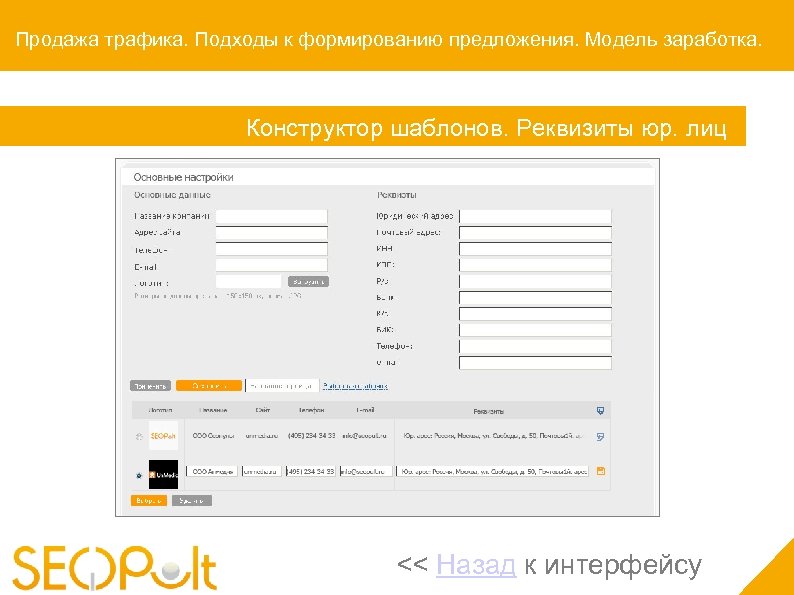Focus the 'Банк' input field
This screenshot has width=794, height=595.
(535, 298)
